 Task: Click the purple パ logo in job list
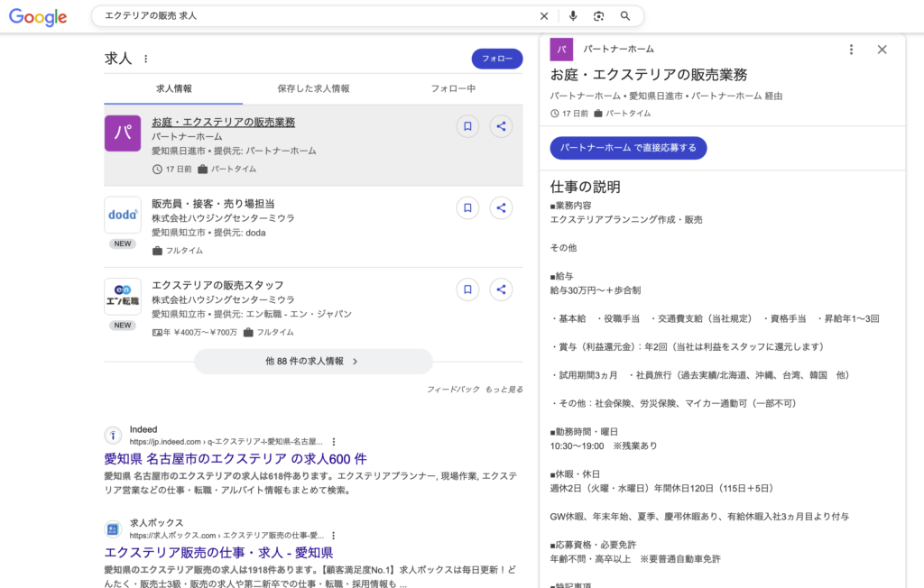(123, 133)
